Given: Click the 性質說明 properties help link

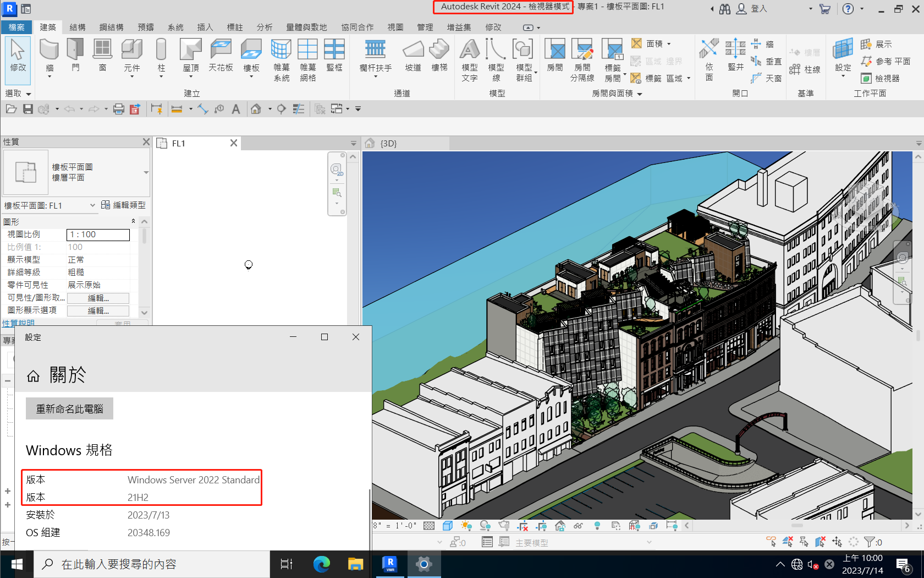Looking at the screenshot, I should [18, 323].
